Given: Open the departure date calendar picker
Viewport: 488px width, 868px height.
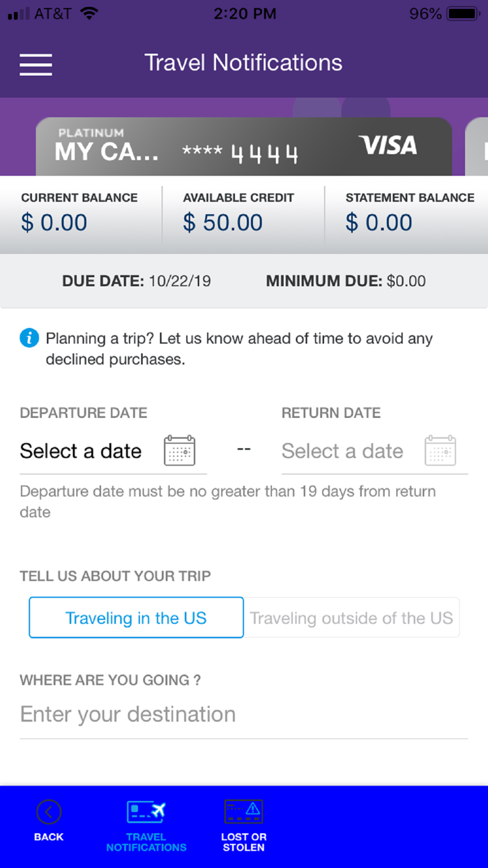Looking at the screenshot, I should [179, 451].
